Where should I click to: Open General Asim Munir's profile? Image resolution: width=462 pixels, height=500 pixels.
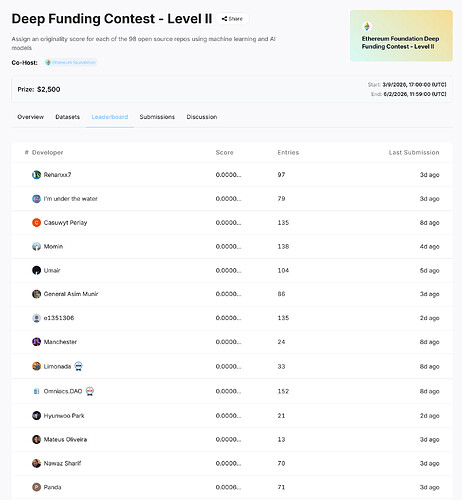(x=71, y=294)
